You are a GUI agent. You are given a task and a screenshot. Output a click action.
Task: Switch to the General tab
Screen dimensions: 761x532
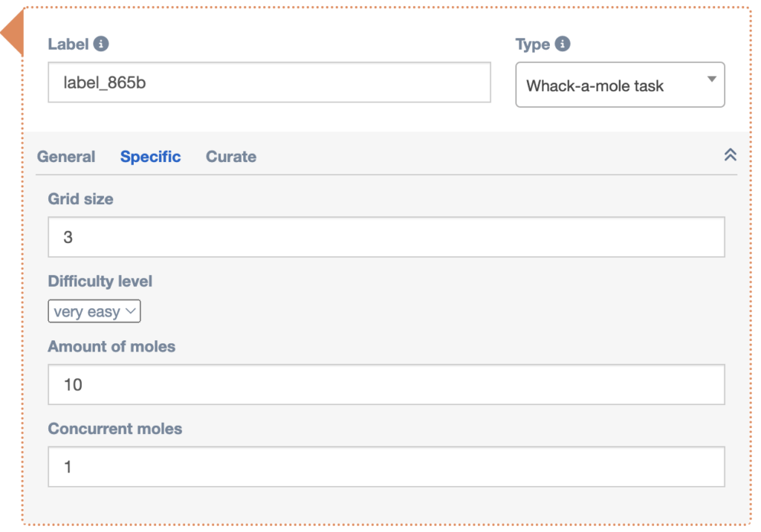pyautogui.click(x=66, y=157)
